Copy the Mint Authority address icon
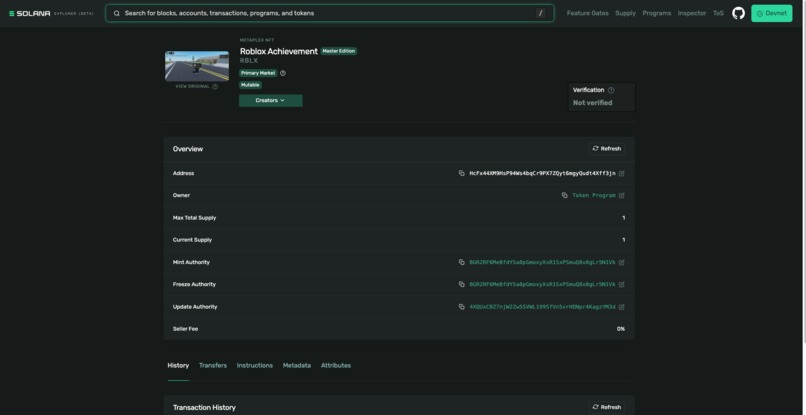 (x=462, y=262)
